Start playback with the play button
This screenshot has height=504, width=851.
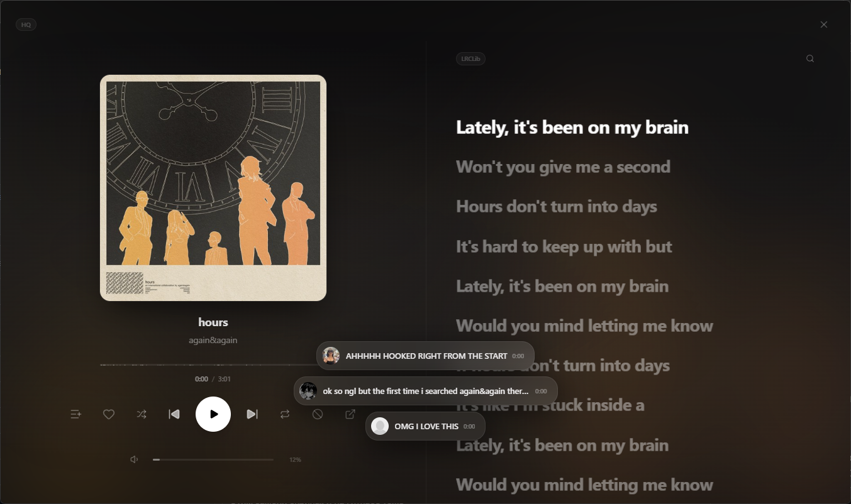213,414
